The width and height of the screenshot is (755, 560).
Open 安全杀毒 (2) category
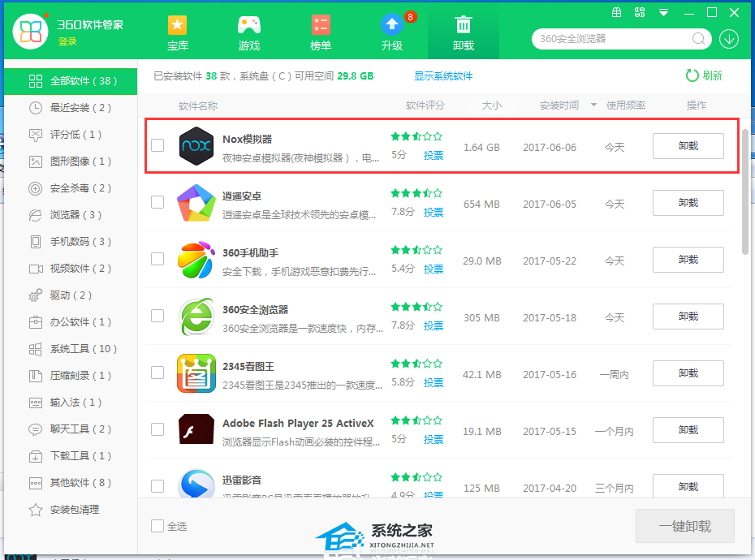click(x=71, y=188)
